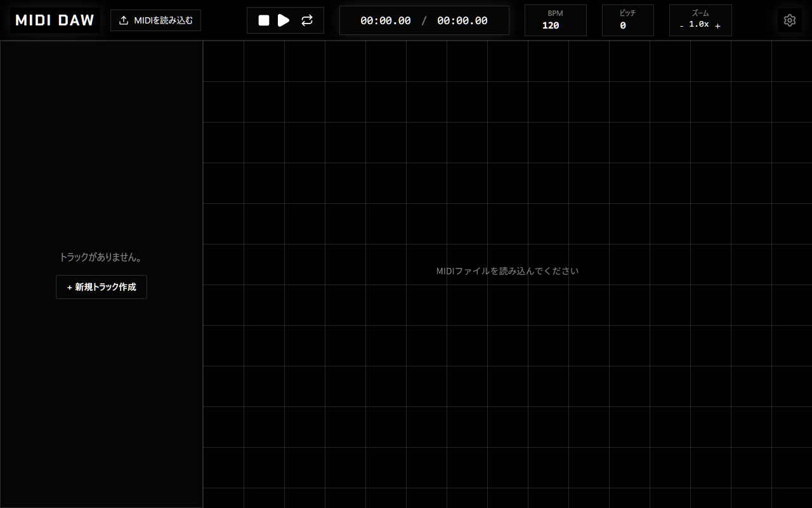Click the upload icon beside MIDIを読み込む
Viewport: 812px width, 508px height.
point(124,20)
